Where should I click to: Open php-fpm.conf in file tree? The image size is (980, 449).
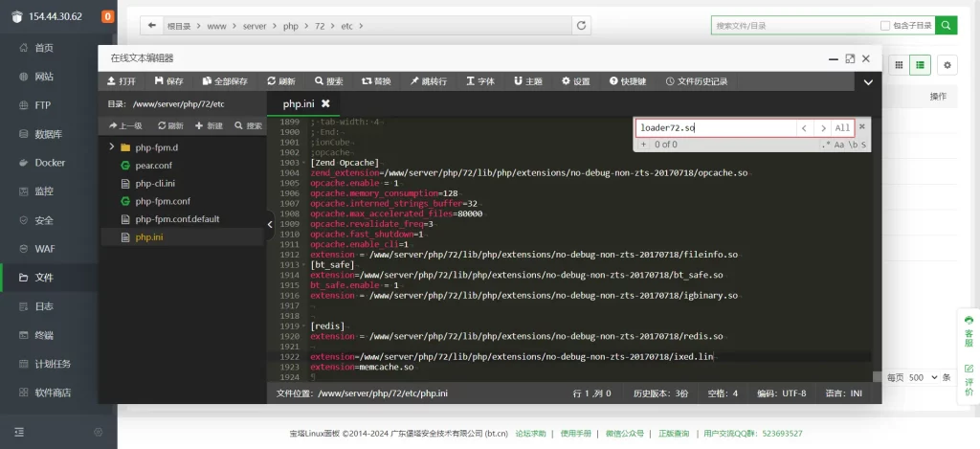pos(163,201)
